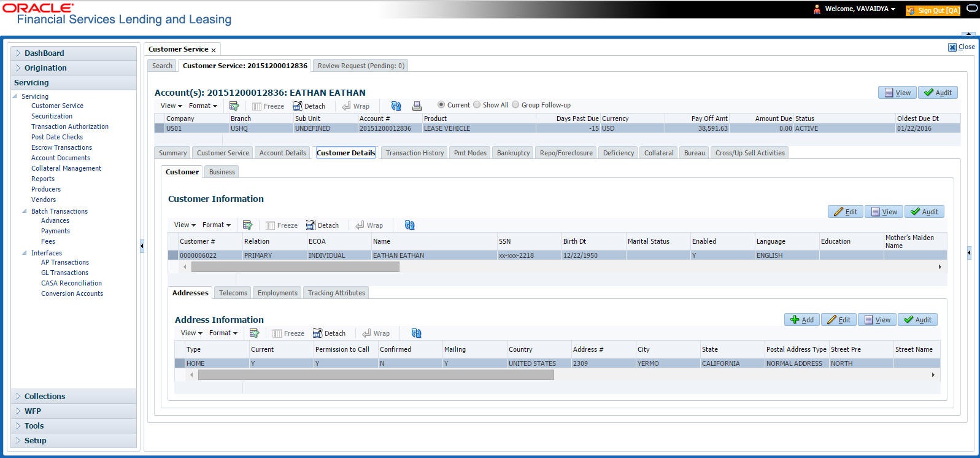Close the Customer Service tab with its x icon

[214, 50]
